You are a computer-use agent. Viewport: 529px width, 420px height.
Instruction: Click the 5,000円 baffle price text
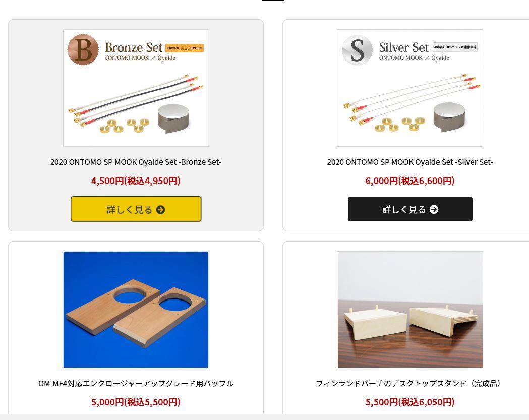[136, 402]
